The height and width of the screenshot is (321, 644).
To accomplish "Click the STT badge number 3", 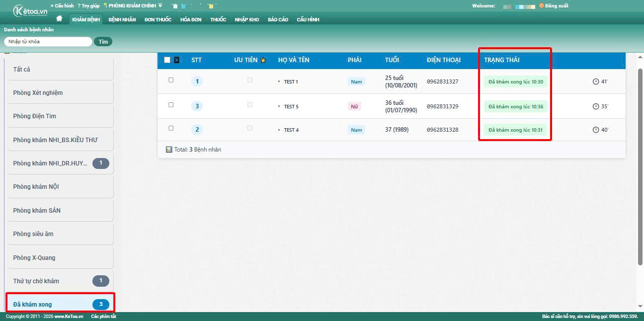I will point(197,106).
